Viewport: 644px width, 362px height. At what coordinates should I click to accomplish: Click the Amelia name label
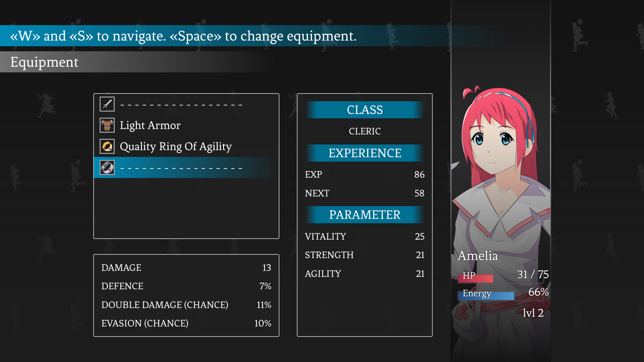(x=478, y=256)
